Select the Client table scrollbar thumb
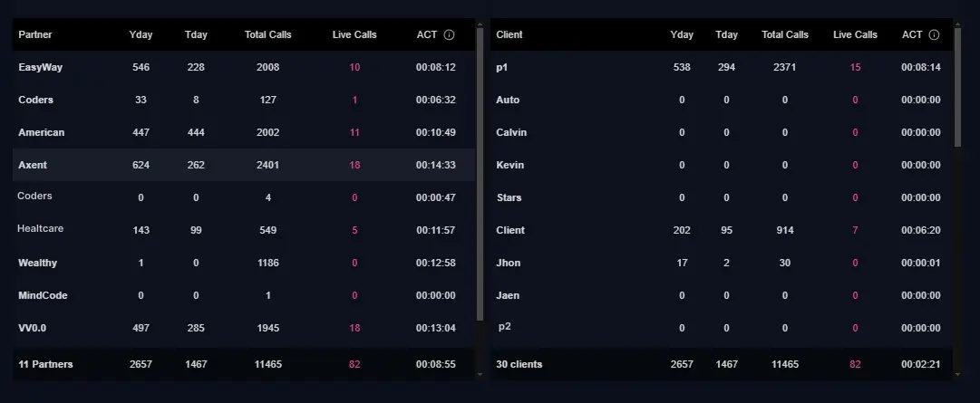980x403 pixels. pyautogui.click(x=957, y=88)
